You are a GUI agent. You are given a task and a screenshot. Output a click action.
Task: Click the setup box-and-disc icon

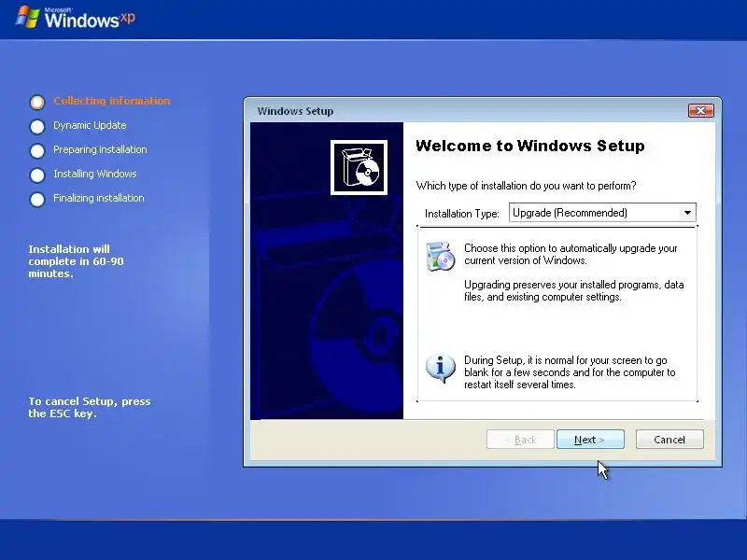point(359,167)
